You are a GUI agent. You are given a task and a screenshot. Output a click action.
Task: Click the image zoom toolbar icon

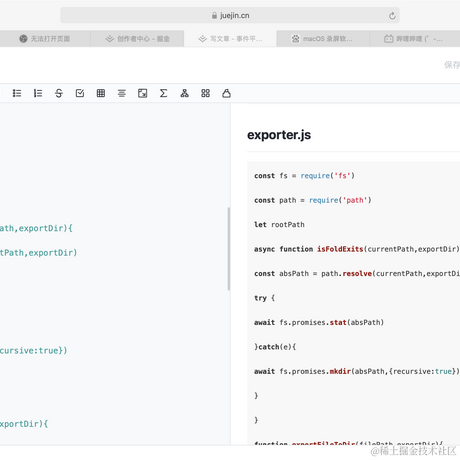point(143,93)
